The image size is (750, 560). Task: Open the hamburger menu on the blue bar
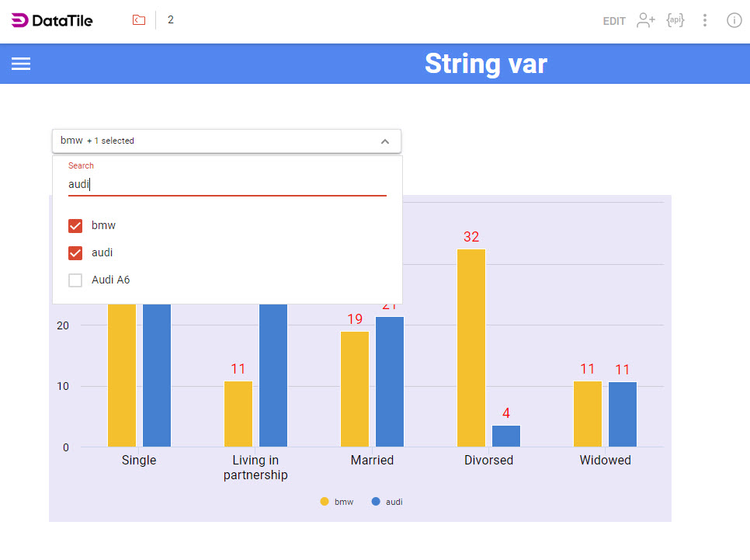coord(21,64)
